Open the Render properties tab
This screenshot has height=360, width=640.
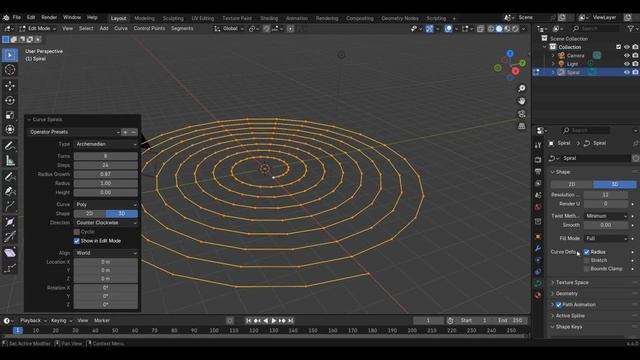pos(538,160)
